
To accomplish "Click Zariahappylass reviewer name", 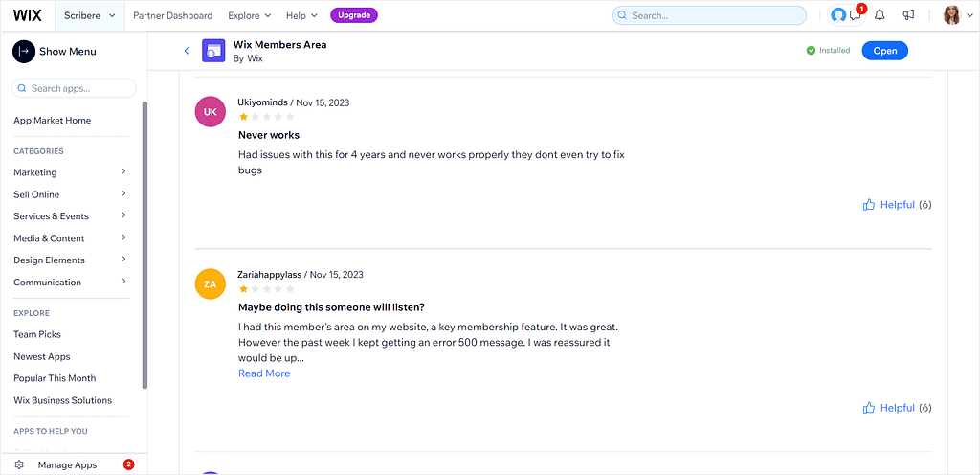I will 269,275.
